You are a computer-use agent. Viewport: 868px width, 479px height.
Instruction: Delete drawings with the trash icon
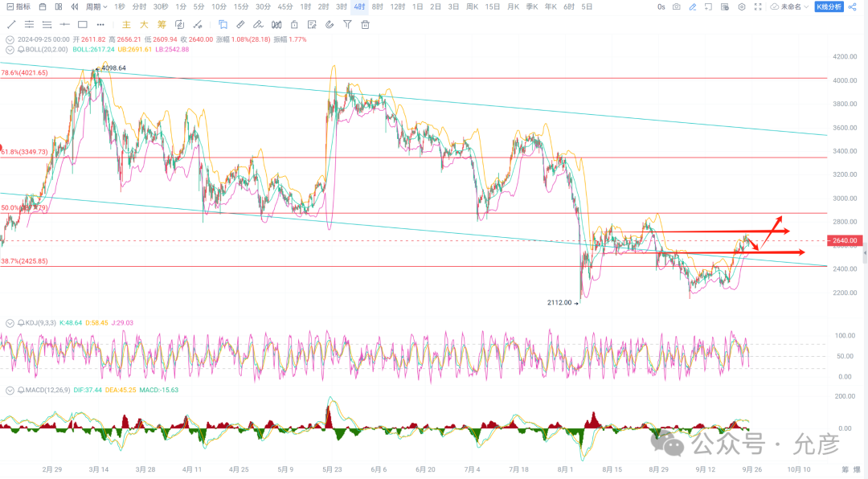[365, 24]
